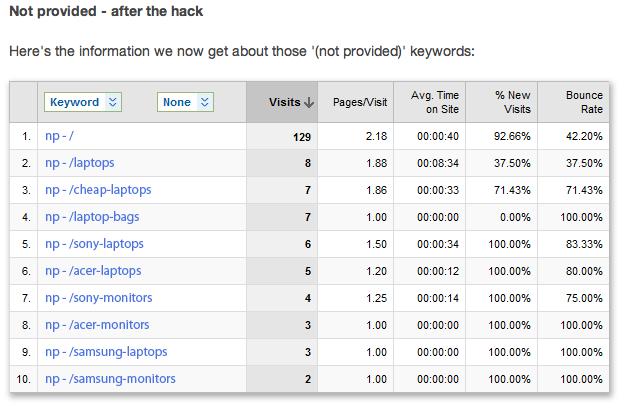The width and height of the screenshot is (627, 414).
Task: Open 'np - /sony-laptops' keyword row
Action: pos(94,243)
